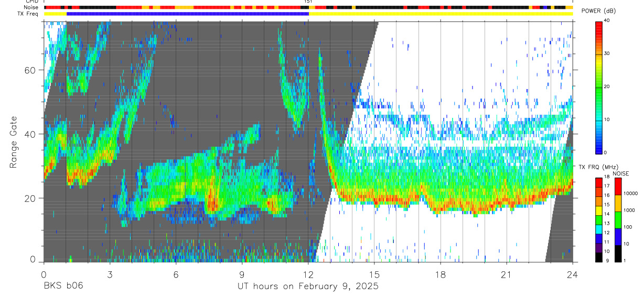Click the UT hours on February 9, 2025 title
The width and height of the screenshot is (644, 297).
point(308,286)
